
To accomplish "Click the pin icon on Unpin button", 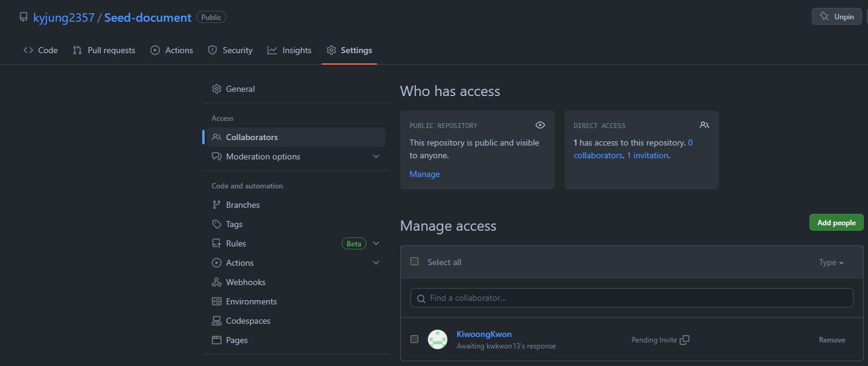I will click(825, 16).
